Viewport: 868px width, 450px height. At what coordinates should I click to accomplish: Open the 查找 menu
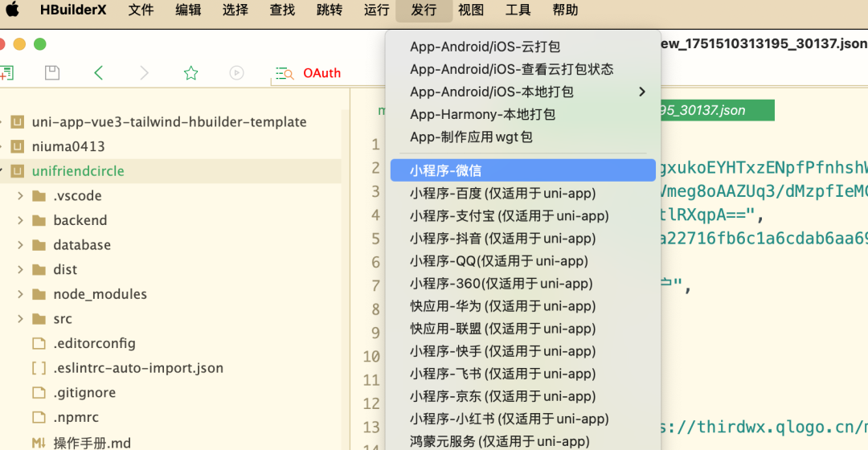click(x=282, y=10)
